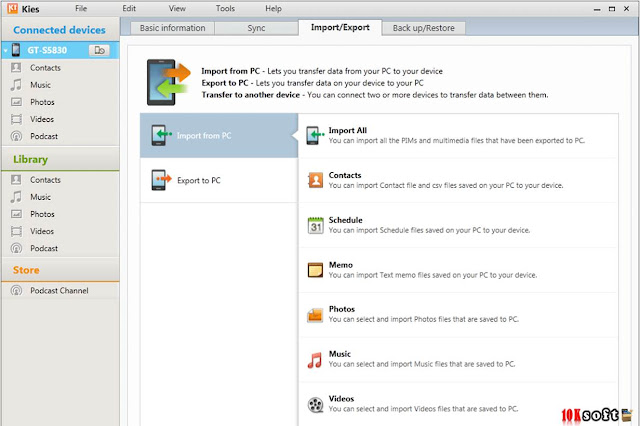Image resolution: width=640 pixels, height=426 pixels.
Task: Open the View menu
Action: click(177, 8)
